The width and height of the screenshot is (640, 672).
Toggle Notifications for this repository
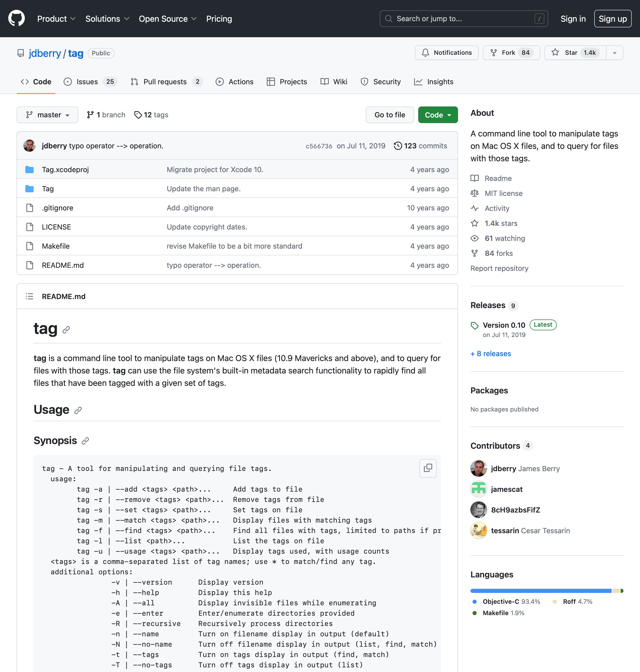[x=447, y=52]
